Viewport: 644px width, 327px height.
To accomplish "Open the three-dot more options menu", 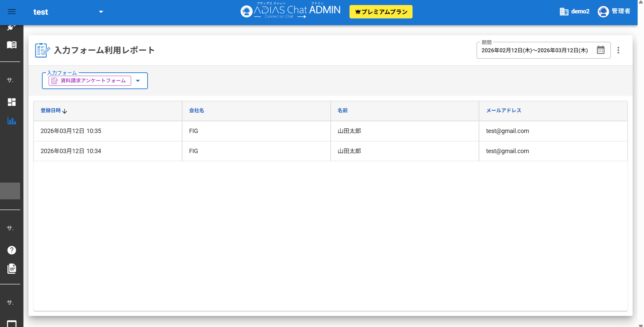I will coord(618,50).
